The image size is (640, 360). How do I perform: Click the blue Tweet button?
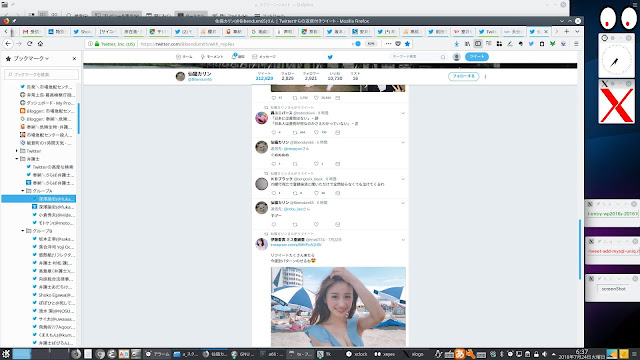coord(476,57)
